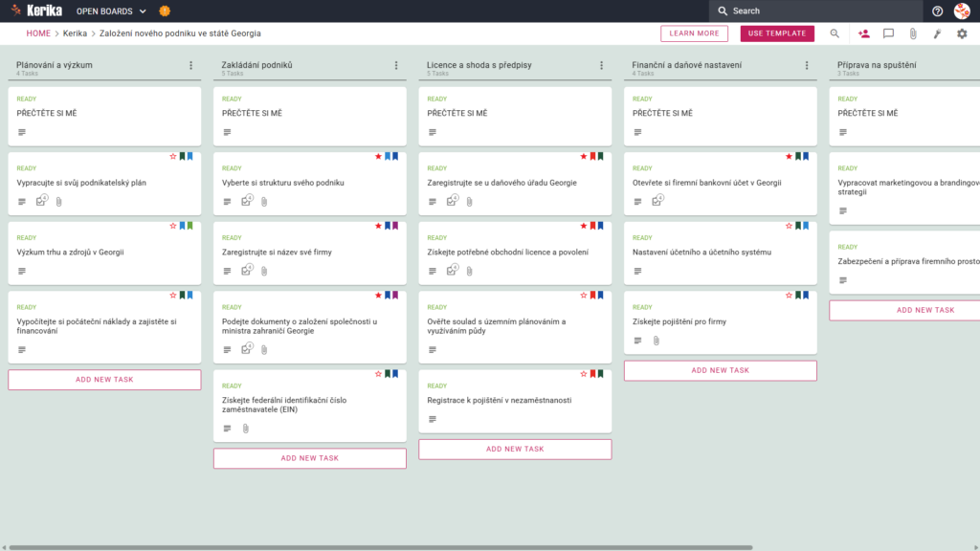
Task: Click the board highlight pin icon
Action: pos(938,33)
